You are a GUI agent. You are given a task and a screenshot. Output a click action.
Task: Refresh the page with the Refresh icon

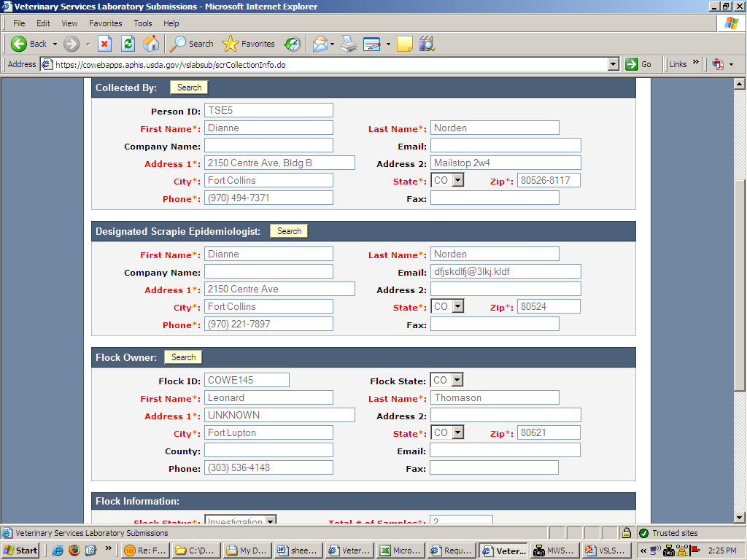click(128, 44)
